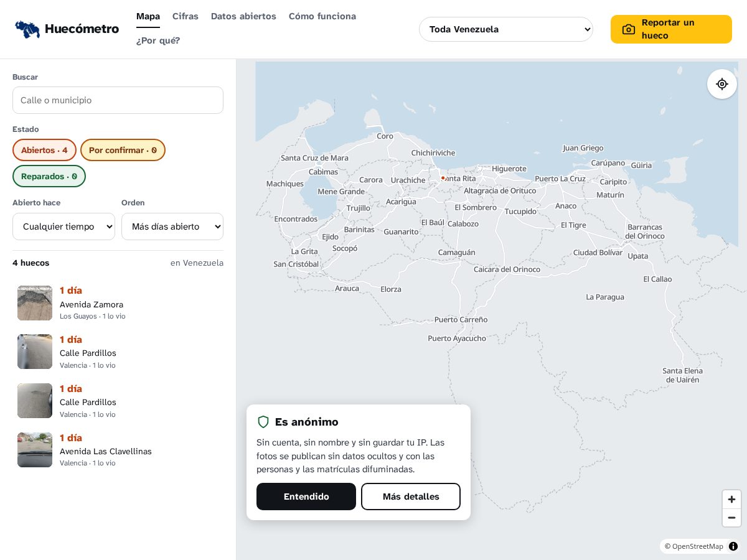The image size is (747, 560).
Task: Click Juan Griego label on map
Action: [x=583, y=147]
